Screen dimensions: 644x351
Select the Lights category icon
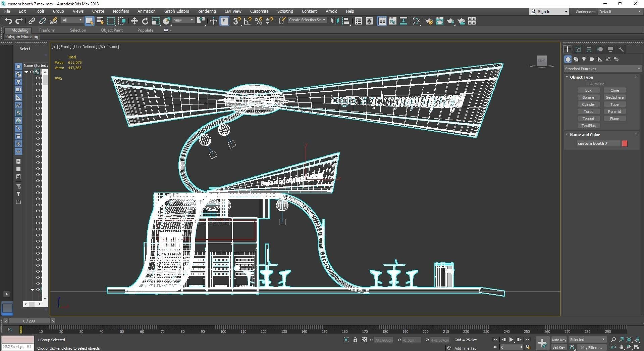(x=584, y=59)
